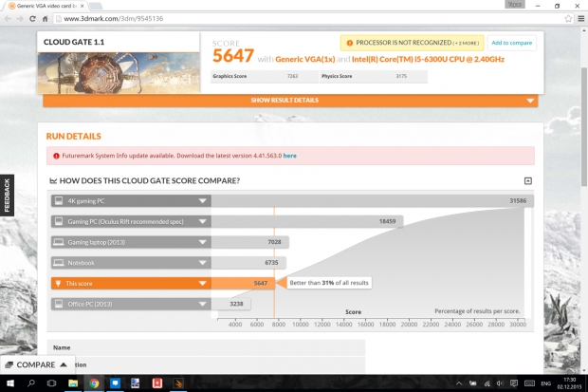Open the Processor Is Not Recognized notice
The image size is (588, 392).
(412, 43)
